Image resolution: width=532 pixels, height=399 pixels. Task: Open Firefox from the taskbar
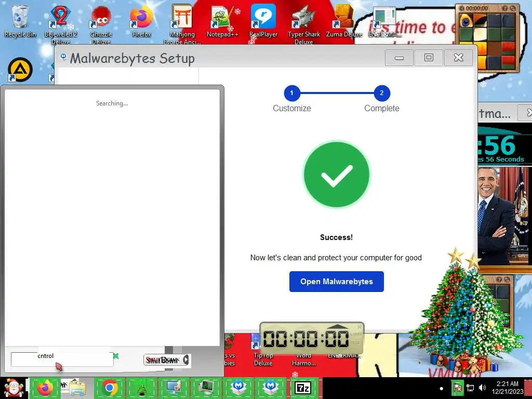(x=45, y=388)
